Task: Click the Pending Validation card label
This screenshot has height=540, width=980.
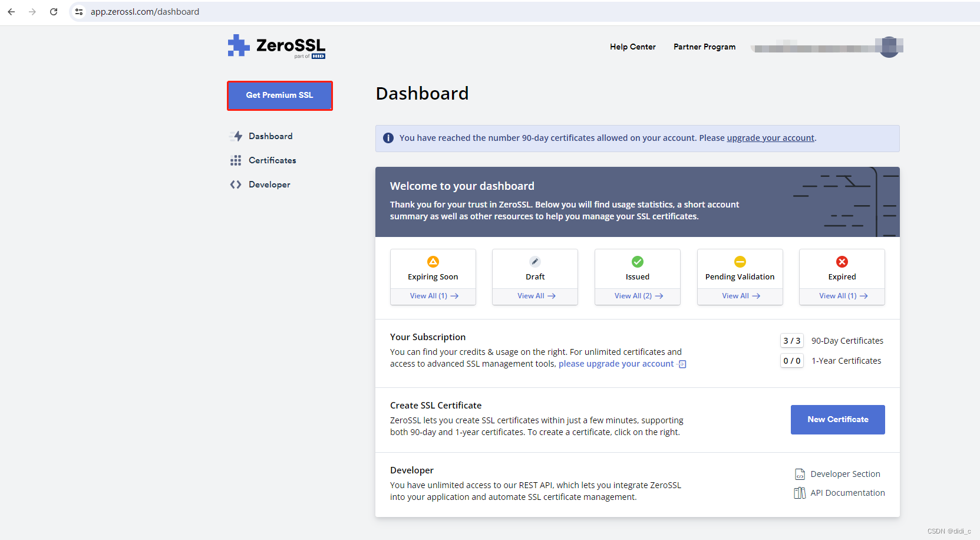Action: tap(740, 277)
